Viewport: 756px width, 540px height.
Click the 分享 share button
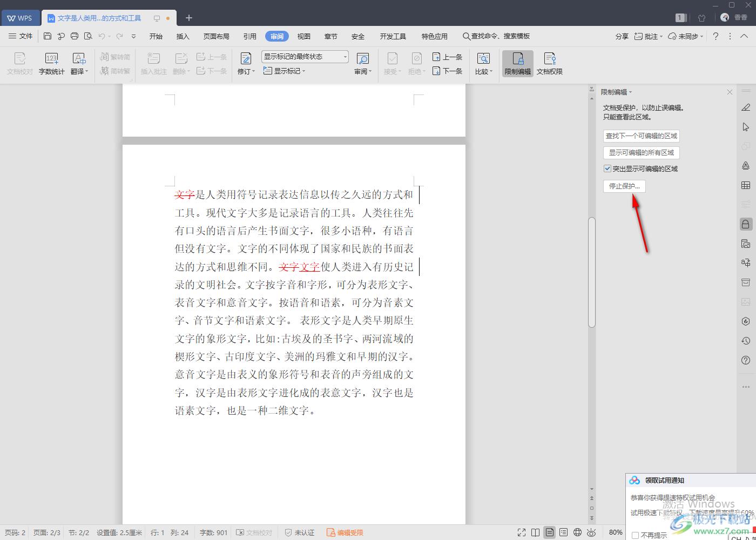[x=622, y=36]
